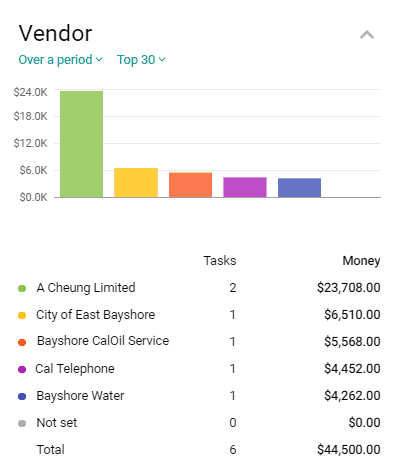The width and height of the screenshot is (400, 463).
Task: Click green legend dot for A Cheung Limited
Action: point(22,288)
